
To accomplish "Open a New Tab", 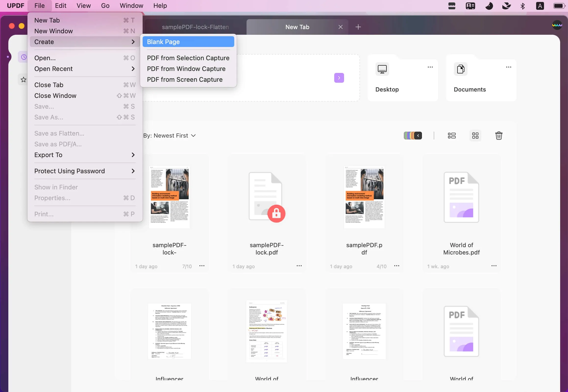I will pyautogui.click(x=46, y=19).
